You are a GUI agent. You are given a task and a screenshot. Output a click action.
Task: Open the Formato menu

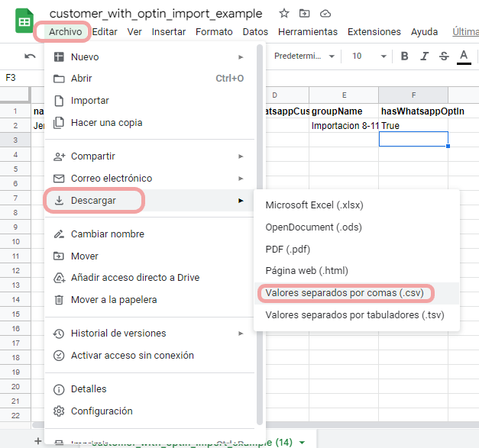point(214,32)
